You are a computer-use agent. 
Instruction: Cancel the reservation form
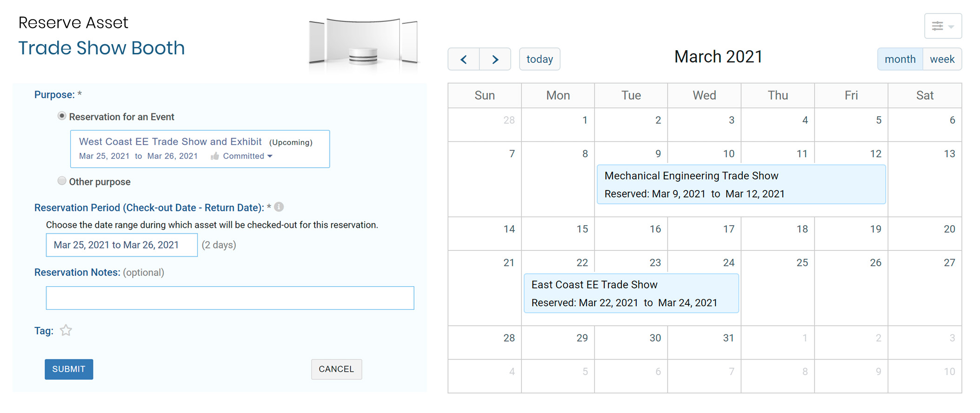[336, 369]
